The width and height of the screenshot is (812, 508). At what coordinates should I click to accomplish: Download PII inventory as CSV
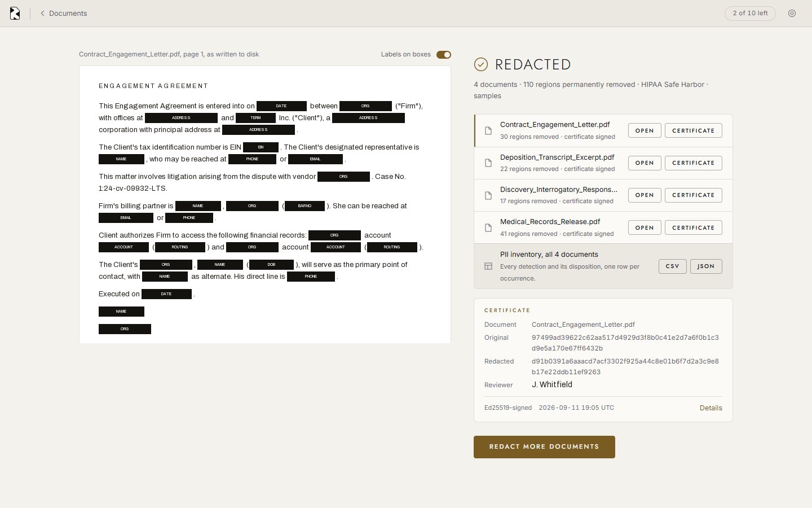673,266
